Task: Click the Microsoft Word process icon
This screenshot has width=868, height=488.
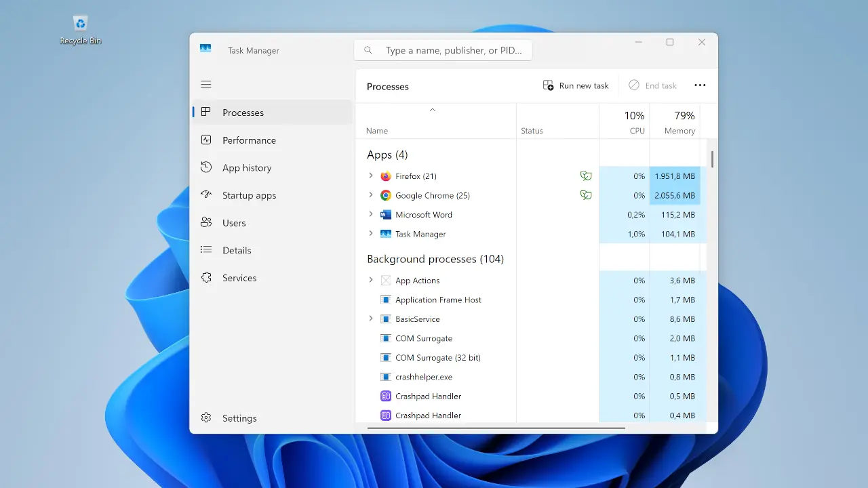Action: click(x=385, y=215)
